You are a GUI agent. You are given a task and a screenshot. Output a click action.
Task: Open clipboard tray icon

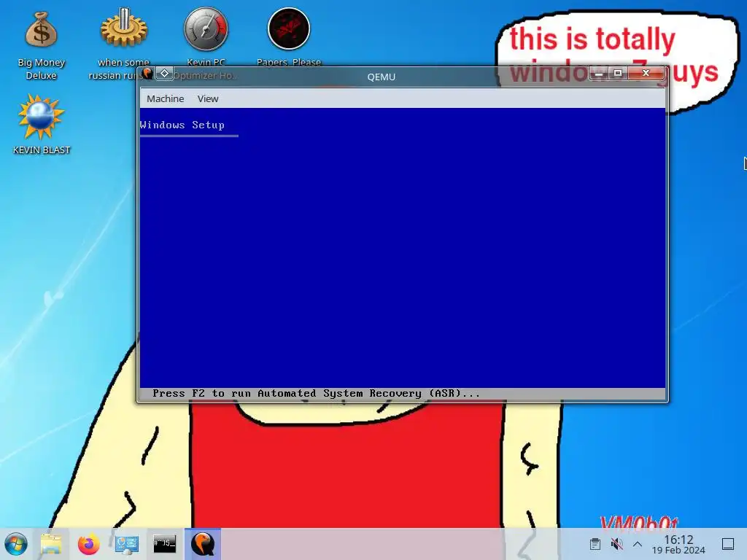(595, 544)
